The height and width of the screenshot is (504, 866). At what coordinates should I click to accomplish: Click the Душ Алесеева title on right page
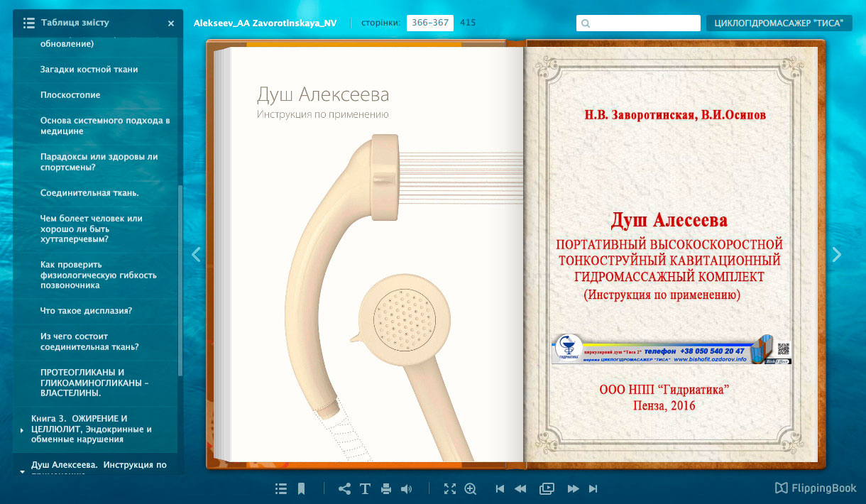coord(669,219)
